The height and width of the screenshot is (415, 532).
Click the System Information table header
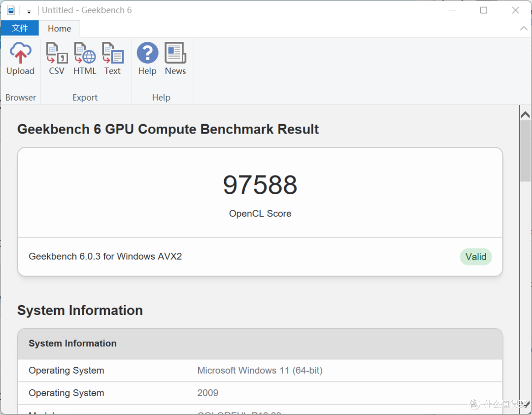260,344
